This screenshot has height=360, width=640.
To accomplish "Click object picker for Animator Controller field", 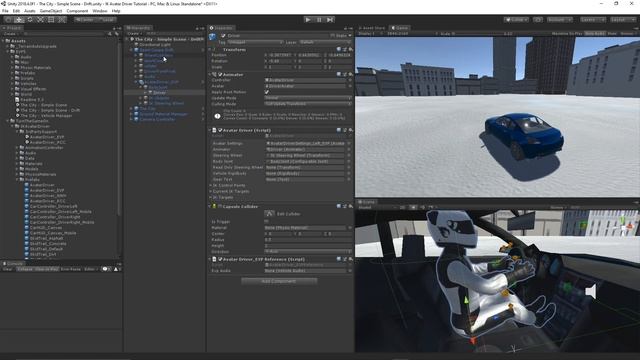I will [349, 80].
